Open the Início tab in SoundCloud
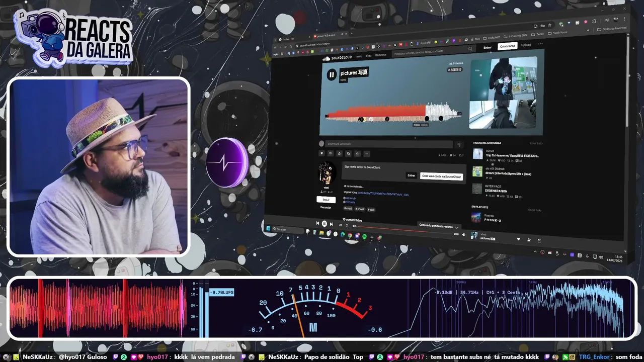The image size is (644, 362). [x=359, y=56]
